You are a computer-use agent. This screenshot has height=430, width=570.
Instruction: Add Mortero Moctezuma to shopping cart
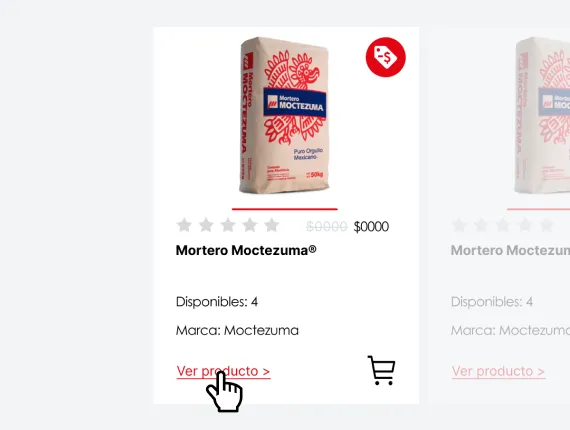(x=381, y=370)
